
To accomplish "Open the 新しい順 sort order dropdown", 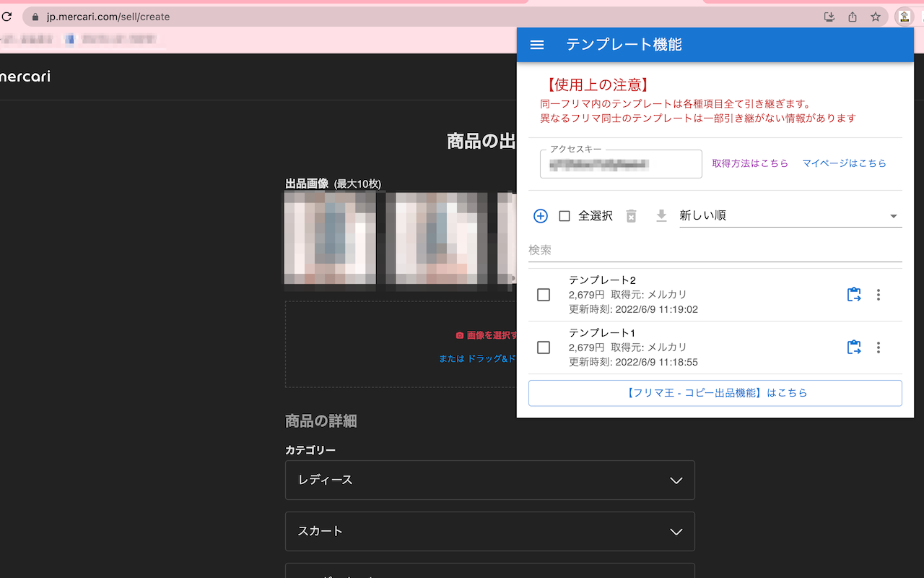I will click(790, 216).
